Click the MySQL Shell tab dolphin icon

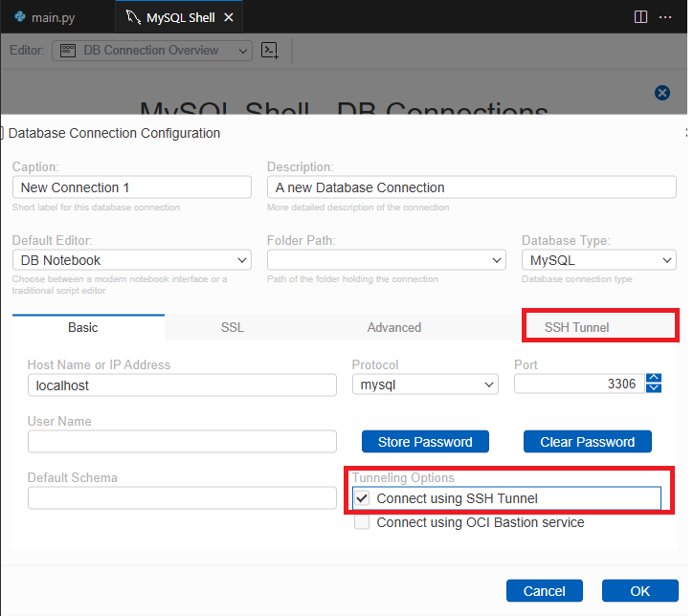(x=133, y=17)
